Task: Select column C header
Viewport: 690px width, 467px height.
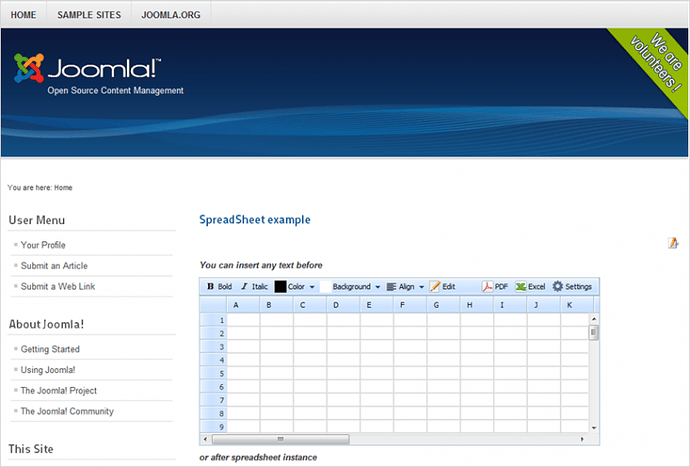Action: [x=310, y=305]
